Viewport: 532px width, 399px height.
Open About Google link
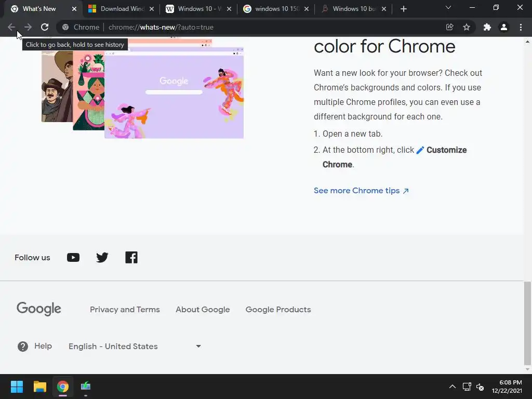click(x=203, y=310)
